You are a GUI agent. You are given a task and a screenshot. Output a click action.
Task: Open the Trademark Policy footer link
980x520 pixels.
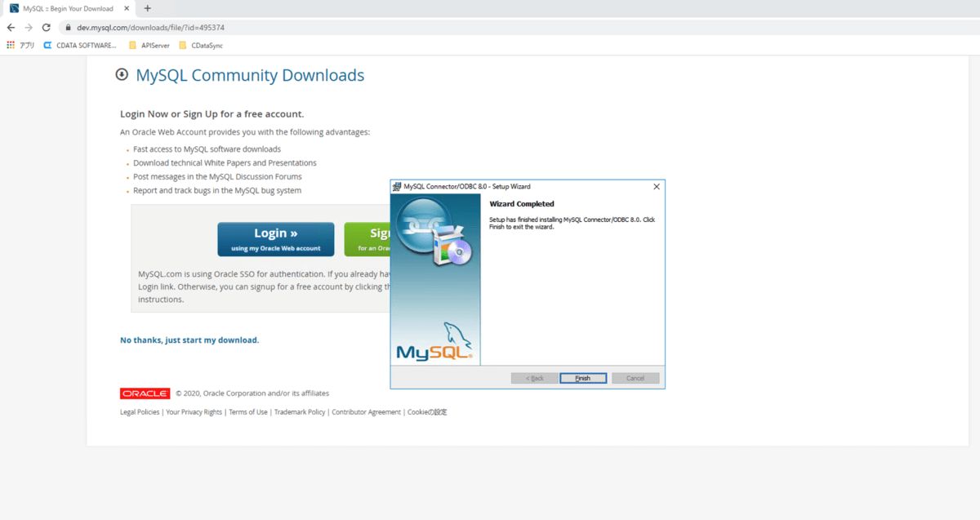[300, 412]
